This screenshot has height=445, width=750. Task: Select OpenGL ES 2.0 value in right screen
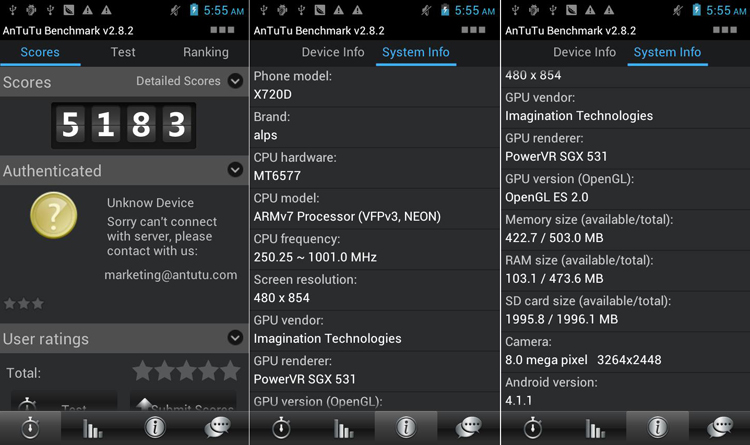point(547,197)
